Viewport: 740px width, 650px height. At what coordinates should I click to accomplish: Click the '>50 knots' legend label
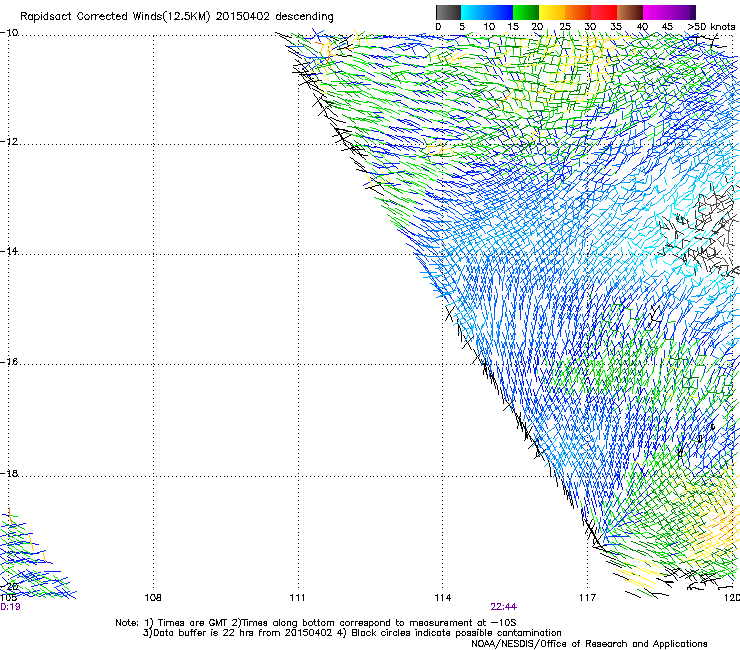click(711, 26)
